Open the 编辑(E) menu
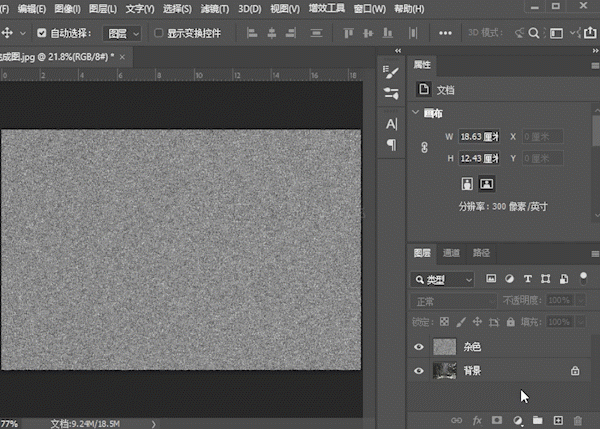 coord(32,9)
